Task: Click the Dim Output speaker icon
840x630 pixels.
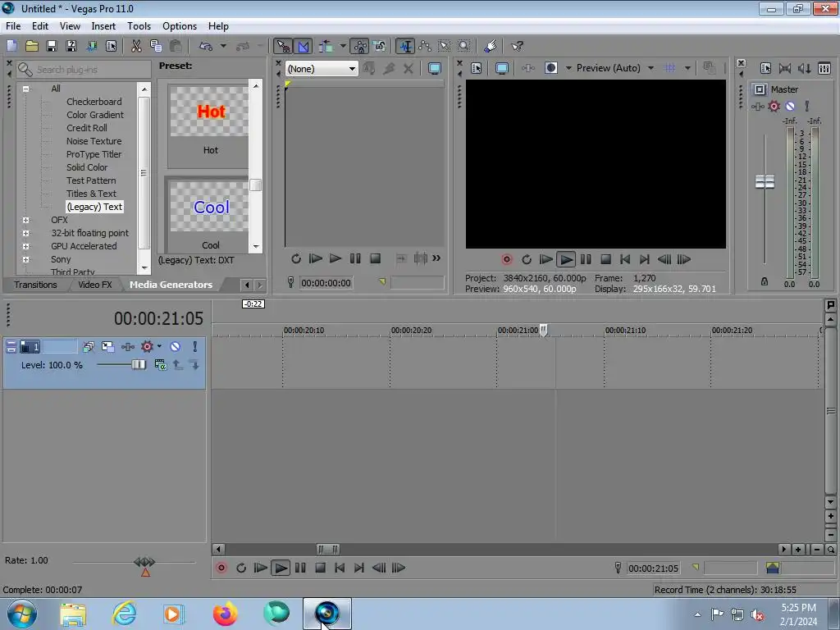Action: [x=804, y=68]
